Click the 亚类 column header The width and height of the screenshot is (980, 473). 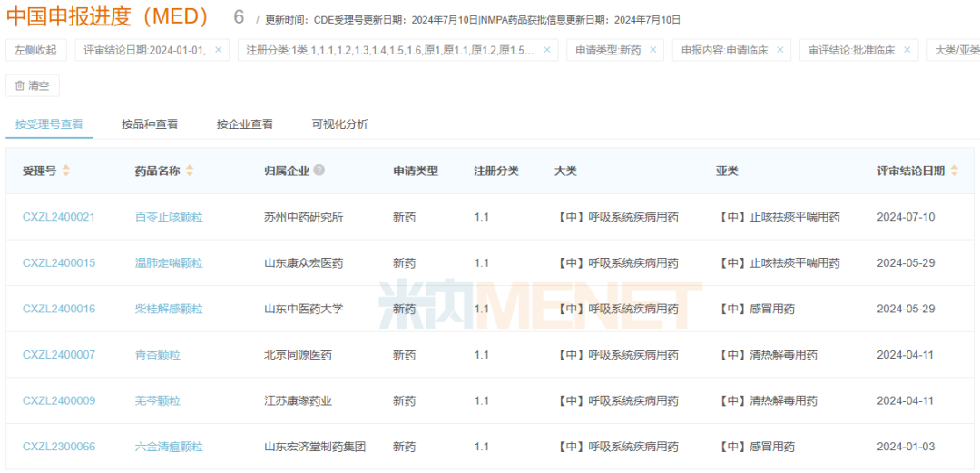[x=728, y=171]
